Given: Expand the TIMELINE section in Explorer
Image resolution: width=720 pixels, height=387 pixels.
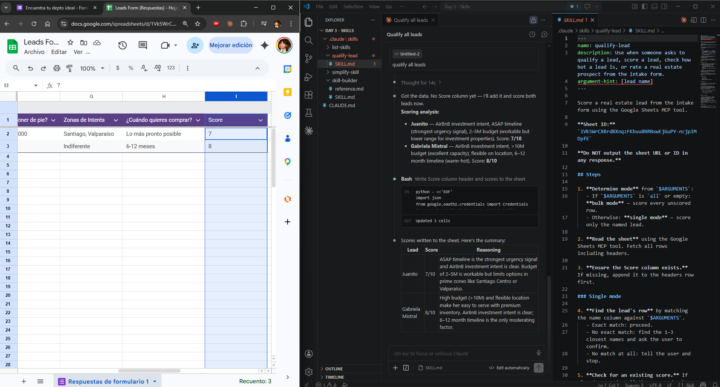Looking at the screenshot, I should click(x=335, y=377).
